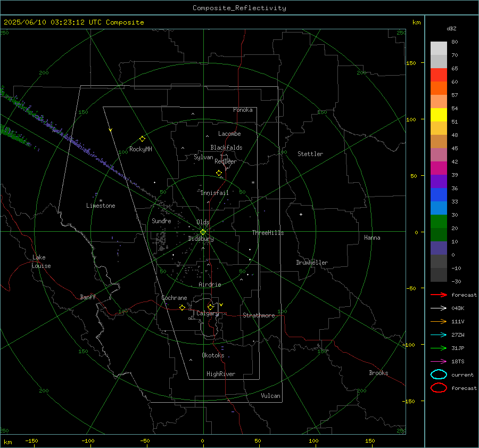This screenshot has height=448, width=479.
Task: Click the current legend label
Action: pyautogui.click(x=463, y=375)
